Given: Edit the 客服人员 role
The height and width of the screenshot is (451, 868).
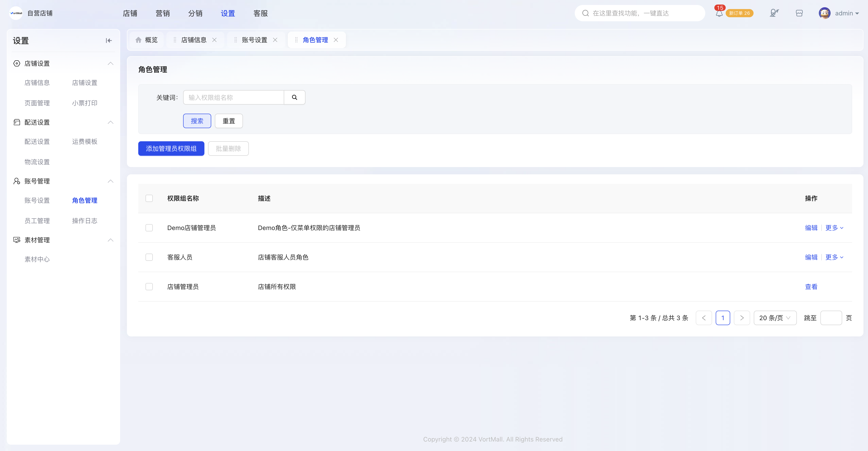Looking at the screenshot, I should [811, 257].
